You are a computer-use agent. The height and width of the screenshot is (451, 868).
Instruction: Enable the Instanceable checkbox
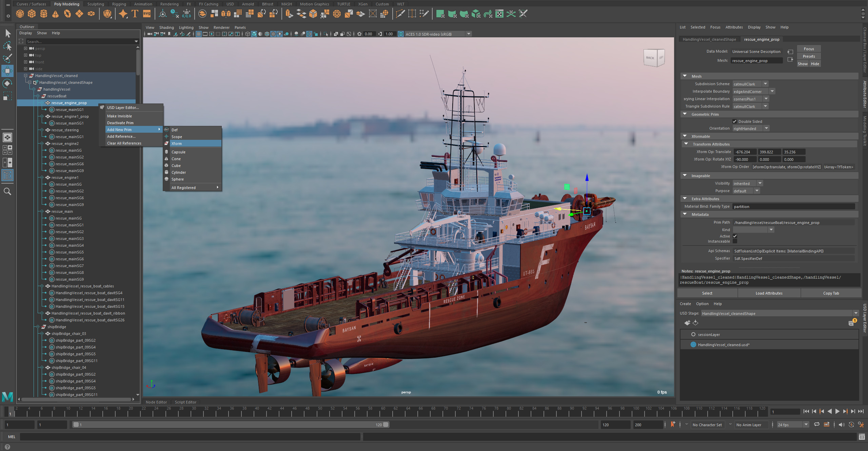(735, 241)
